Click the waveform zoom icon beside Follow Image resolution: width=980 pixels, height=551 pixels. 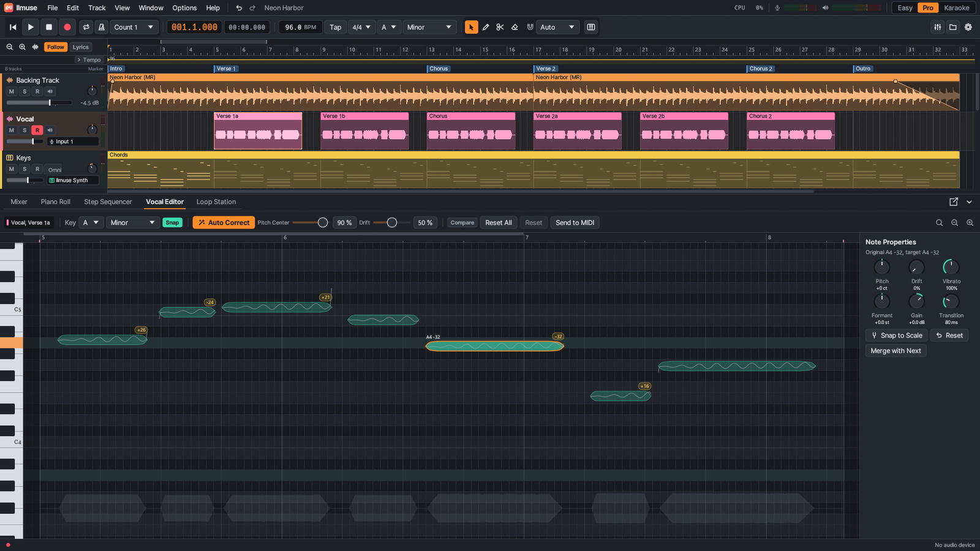point(36,47)
